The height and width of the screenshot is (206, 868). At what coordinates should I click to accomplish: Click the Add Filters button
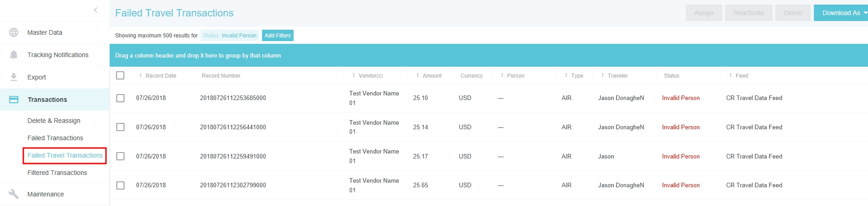pos(278,36)
